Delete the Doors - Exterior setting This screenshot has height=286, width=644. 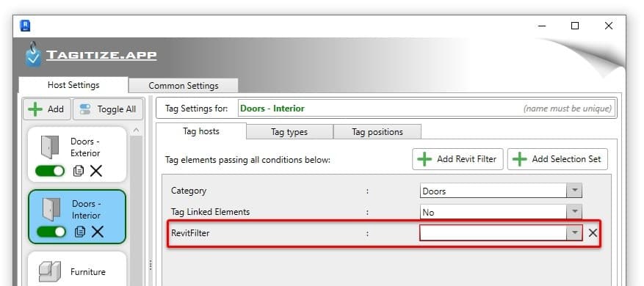tap(96, 171)
